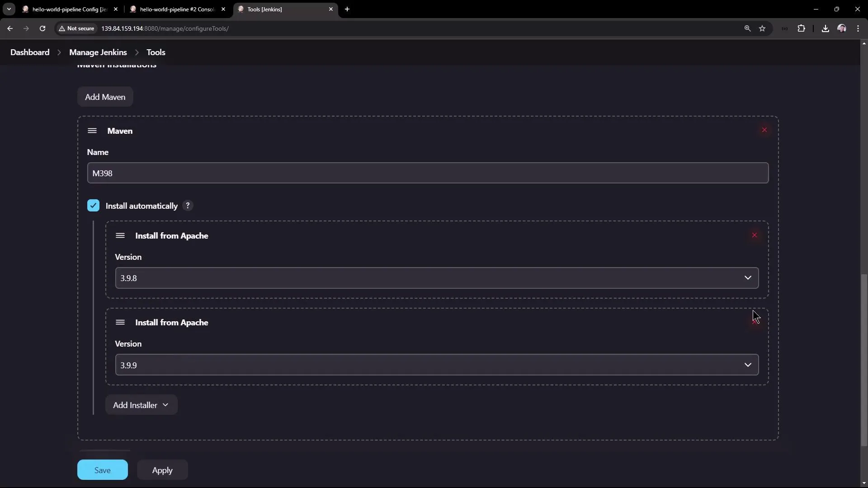This screenshot has width=868, height=488.
Task: Reload the Jenkins Tools page
Action: click(42, 28)
